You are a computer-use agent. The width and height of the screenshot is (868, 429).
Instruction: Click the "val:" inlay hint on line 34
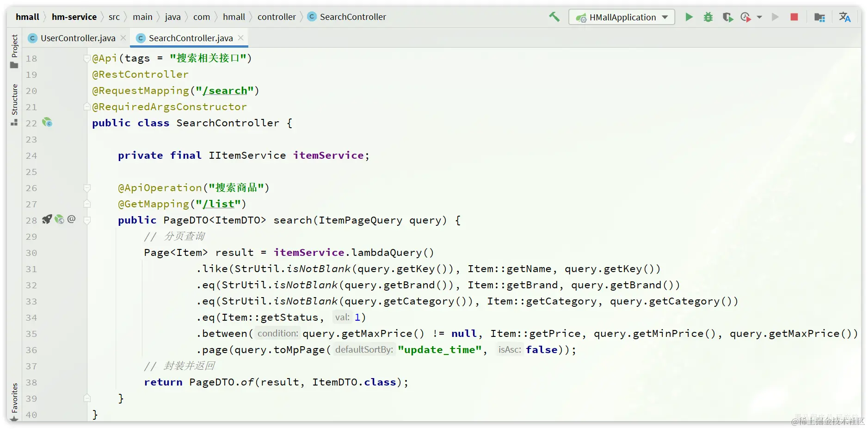(342, 317)
